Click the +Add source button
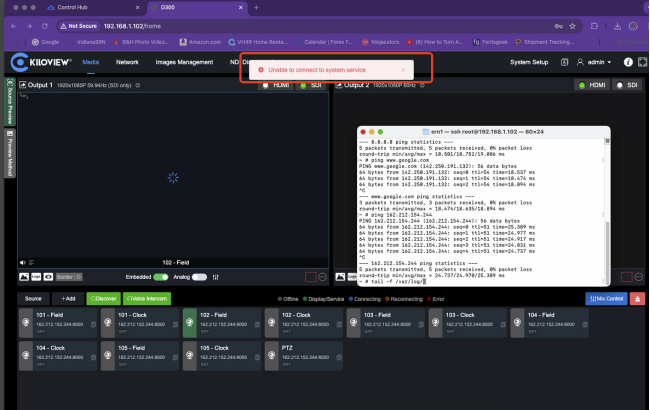Viewport: 650px width, 410px height. 68,298
